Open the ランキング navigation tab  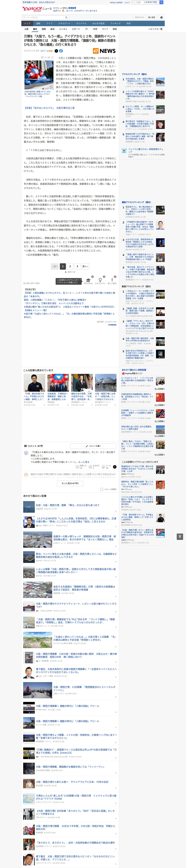tap(115, 23)
